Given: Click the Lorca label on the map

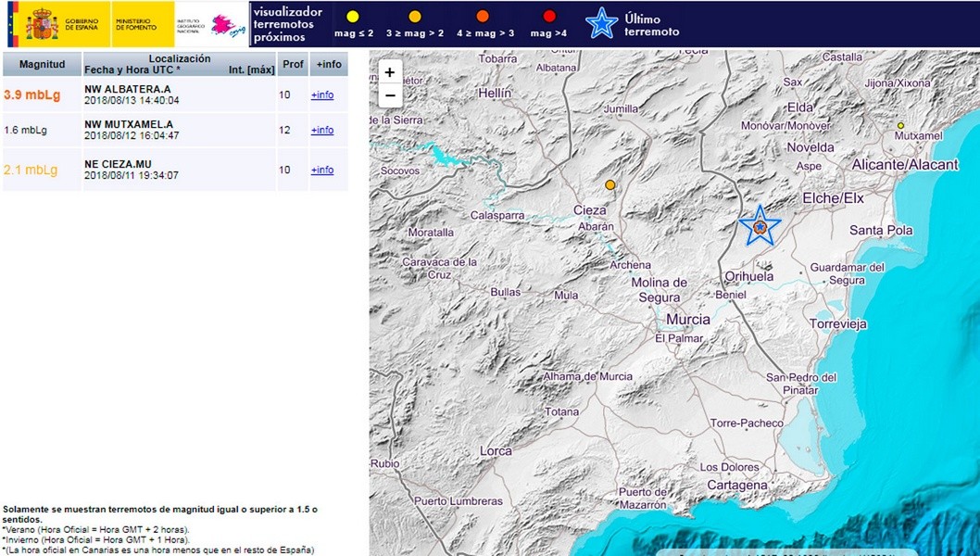Looking at the screenshot, I should (x=496, y=451).
